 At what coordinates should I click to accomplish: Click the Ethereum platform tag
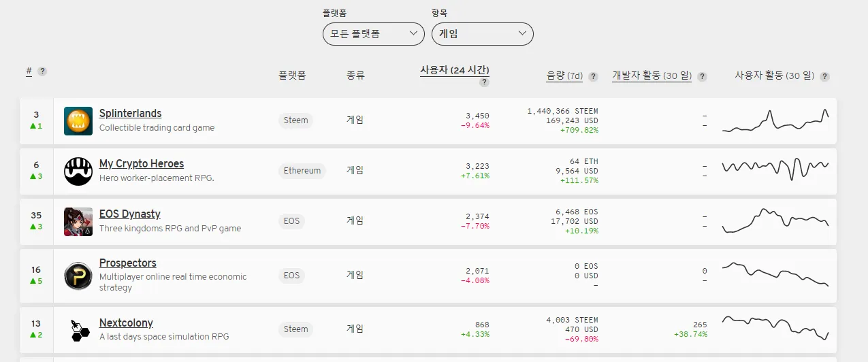coord(302,171)
